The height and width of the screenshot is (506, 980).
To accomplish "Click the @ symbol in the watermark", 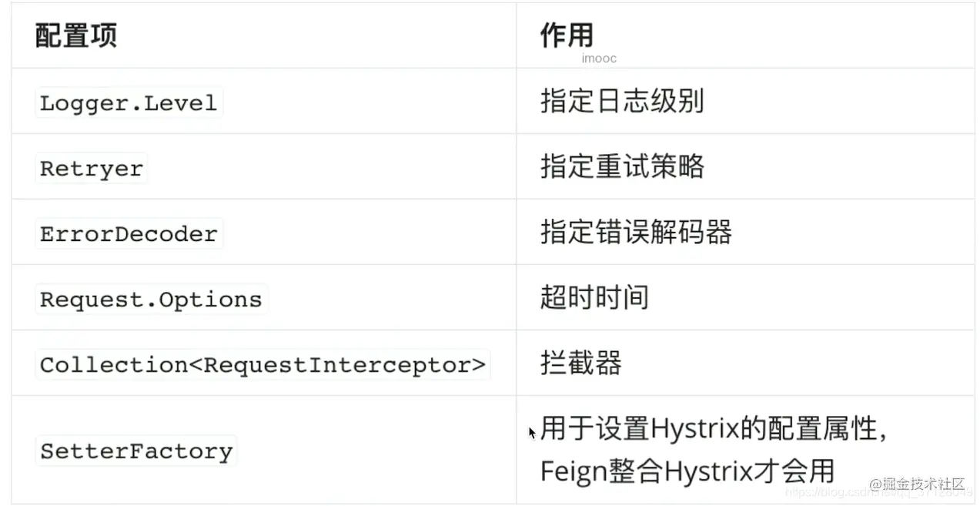I will (x=876, y=484).
